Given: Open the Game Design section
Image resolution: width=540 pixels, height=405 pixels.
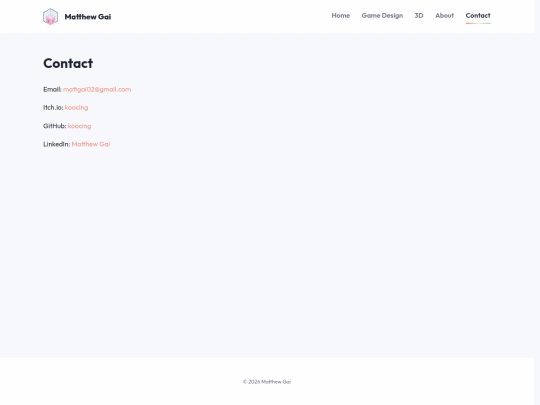Looking at the screenshot, I should 382,16.
